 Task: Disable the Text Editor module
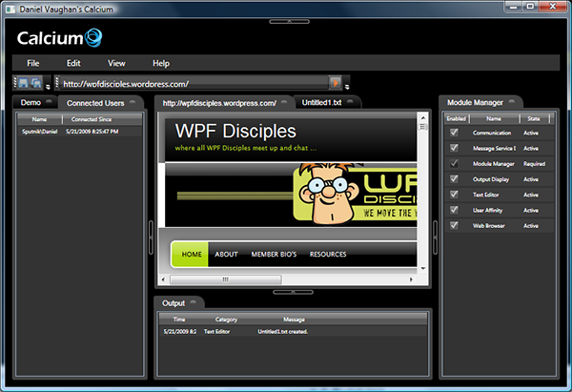pos(454,195)
